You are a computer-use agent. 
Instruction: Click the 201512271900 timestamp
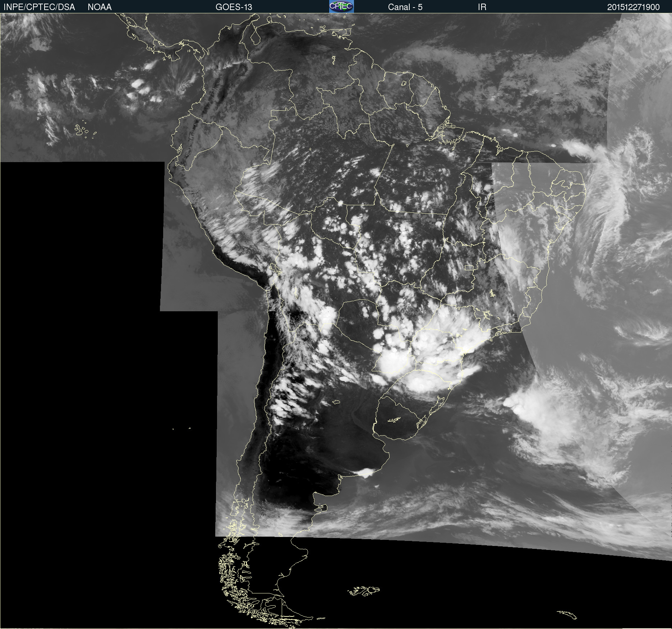[633, 7]
